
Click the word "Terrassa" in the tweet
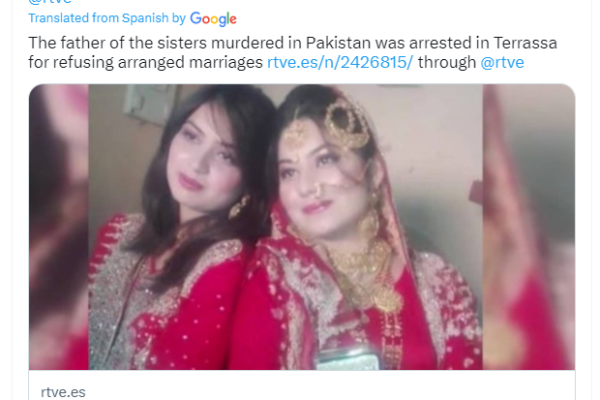coord(525,43)
